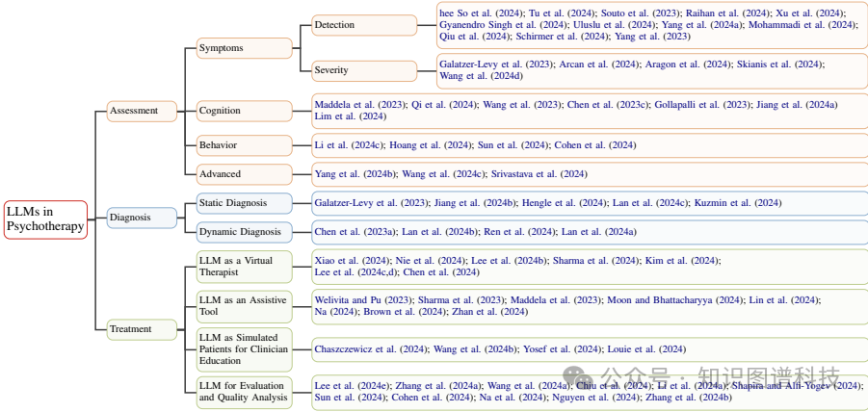Open citation Lan et al. (2024a)
This screenshot has width=868, height=412.
[599, 232]
